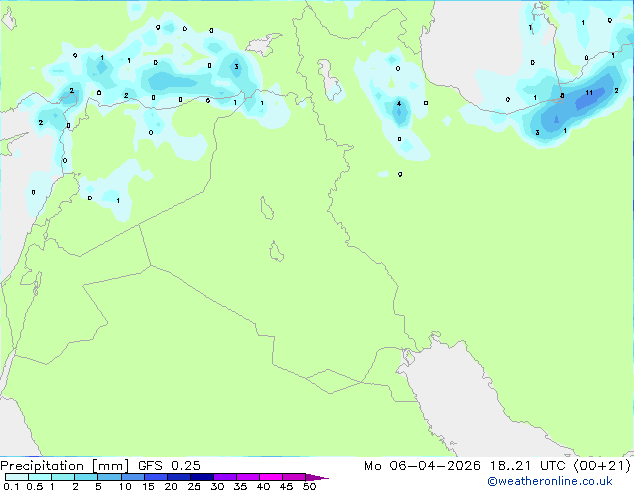
Task: Click the 5–10 mm legend swatch
Action: [x=109, y=477]
